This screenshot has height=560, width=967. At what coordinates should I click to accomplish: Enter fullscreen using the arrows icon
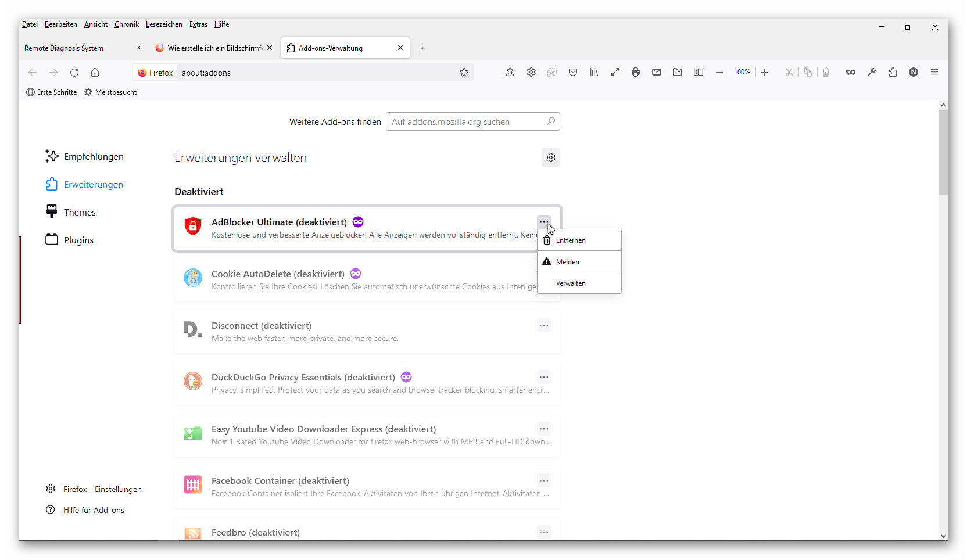click(x=615, y=72)
